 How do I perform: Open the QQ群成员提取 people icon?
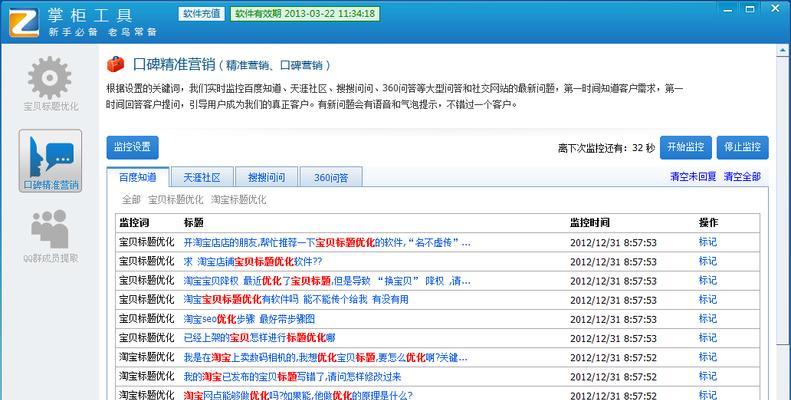50,236
